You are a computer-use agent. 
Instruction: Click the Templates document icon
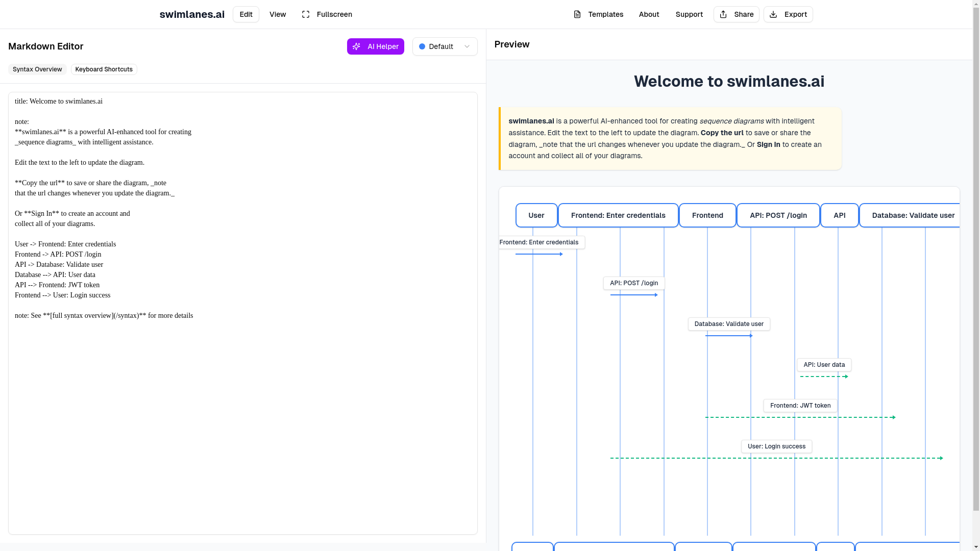pos(577,14)
